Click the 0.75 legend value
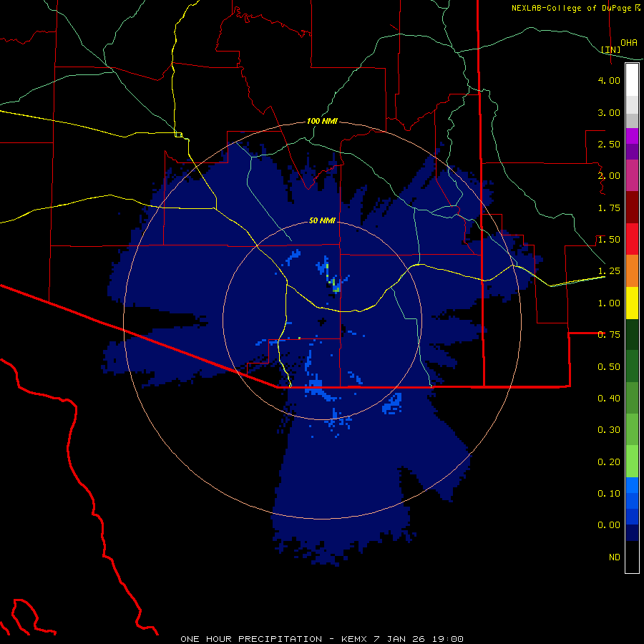Image resolution: width=644 pixels, height=644 pixels. (609, 335)
